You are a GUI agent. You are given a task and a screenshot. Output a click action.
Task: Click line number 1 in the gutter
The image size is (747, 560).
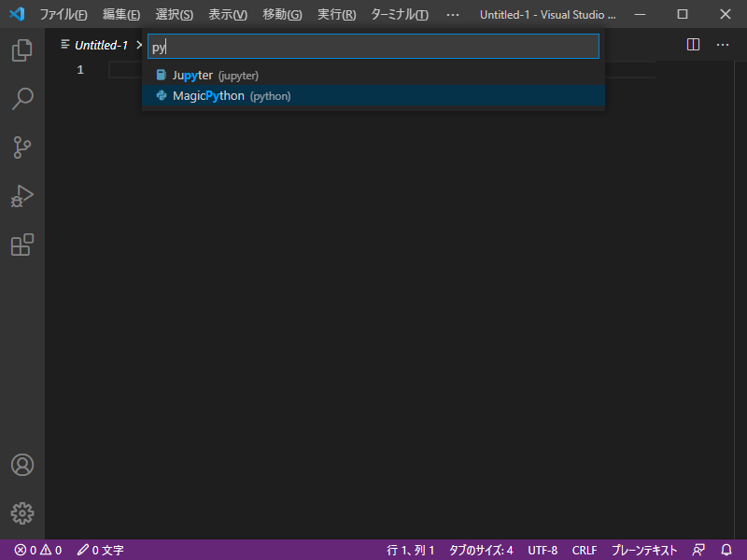(x=80, y=70)
